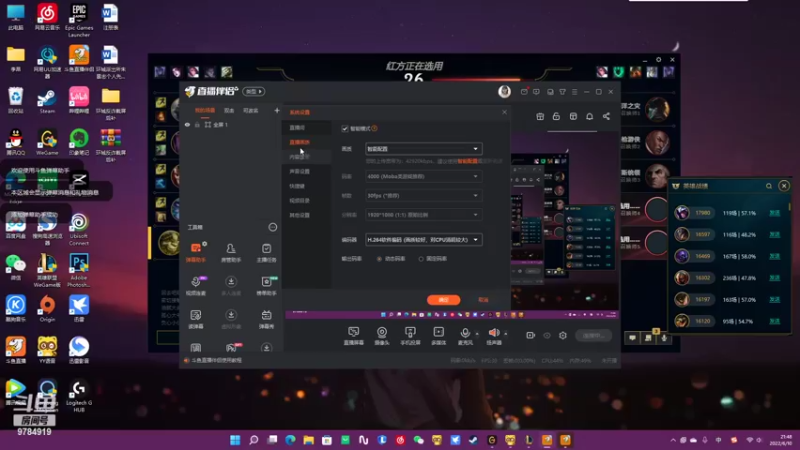The image size is (800, 450).
Task: Open Steam desktop shortcut
Action: point(47,101)
